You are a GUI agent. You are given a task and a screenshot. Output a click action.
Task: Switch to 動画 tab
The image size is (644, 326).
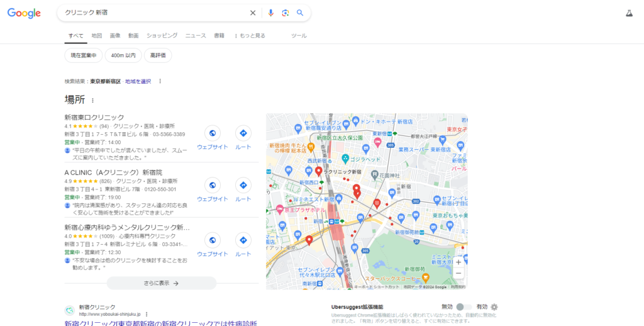[x=133, y=36]
